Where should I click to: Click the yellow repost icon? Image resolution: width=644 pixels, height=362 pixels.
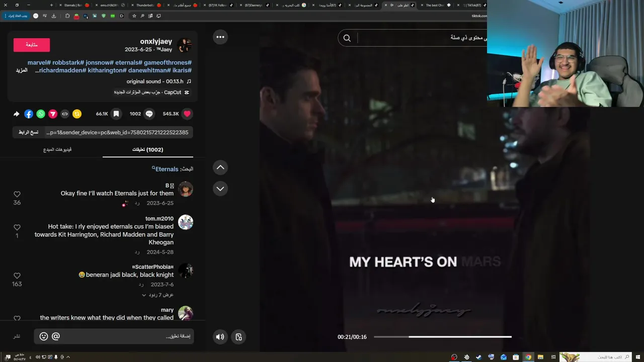77,114
